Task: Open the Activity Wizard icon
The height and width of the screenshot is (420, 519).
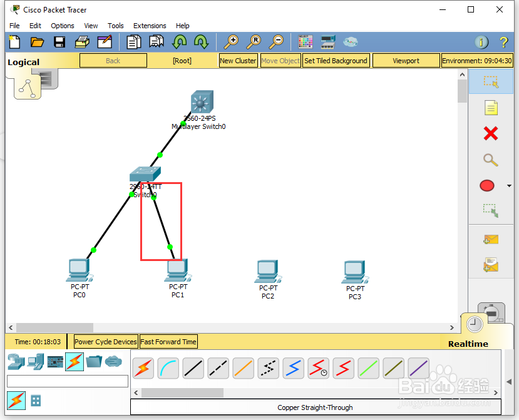Action: [x=105, y=42]
